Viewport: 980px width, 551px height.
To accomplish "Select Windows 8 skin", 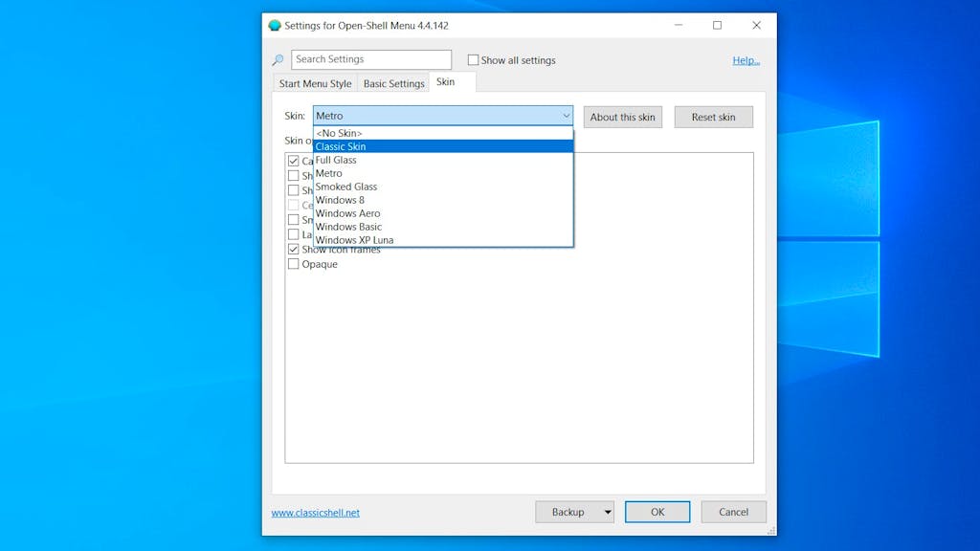I will tap(442, 200).
